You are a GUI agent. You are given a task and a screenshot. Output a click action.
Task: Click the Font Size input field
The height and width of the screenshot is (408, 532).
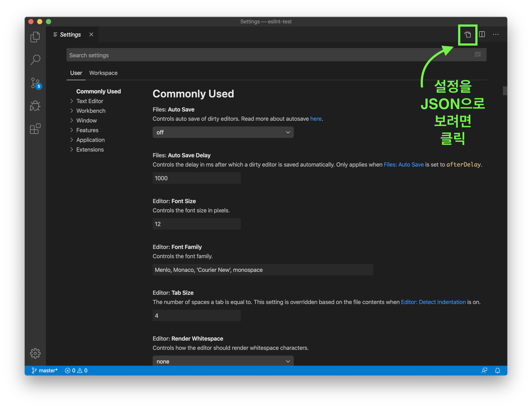[x=197, y=224]
